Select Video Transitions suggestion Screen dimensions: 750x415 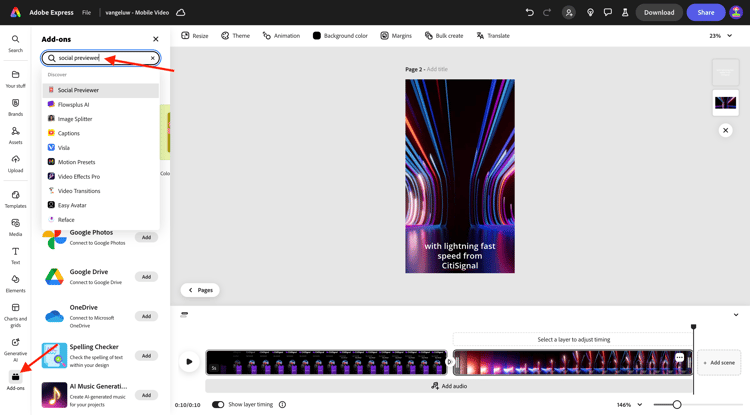pyautogui.click(x=100, y=190)
